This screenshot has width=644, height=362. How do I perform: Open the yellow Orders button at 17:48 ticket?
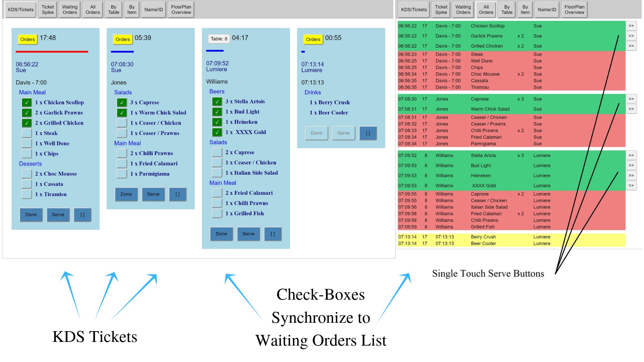[x=28, y=39]
